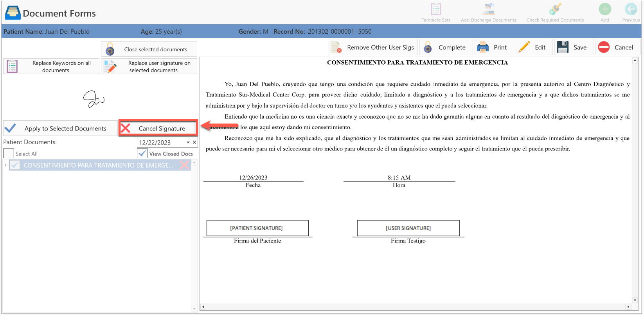This screenshot has height=315, width=644.
Task: Click Remove Other User Sigs button
Action: (373, 47)
